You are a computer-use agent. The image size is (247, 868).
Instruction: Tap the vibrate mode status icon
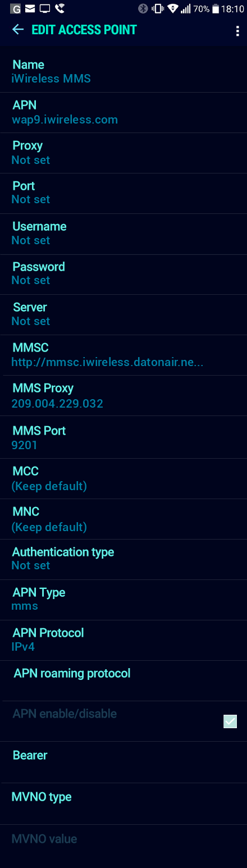[158, 8]
